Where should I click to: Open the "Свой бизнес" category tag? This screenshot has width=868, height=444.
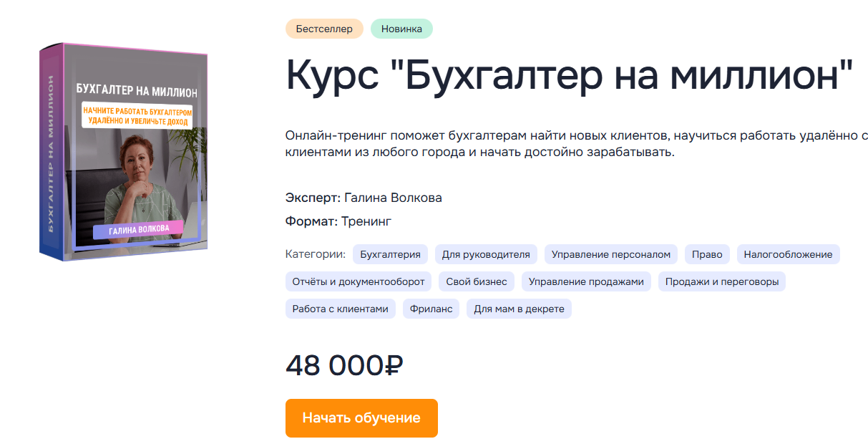click(477, 281)
